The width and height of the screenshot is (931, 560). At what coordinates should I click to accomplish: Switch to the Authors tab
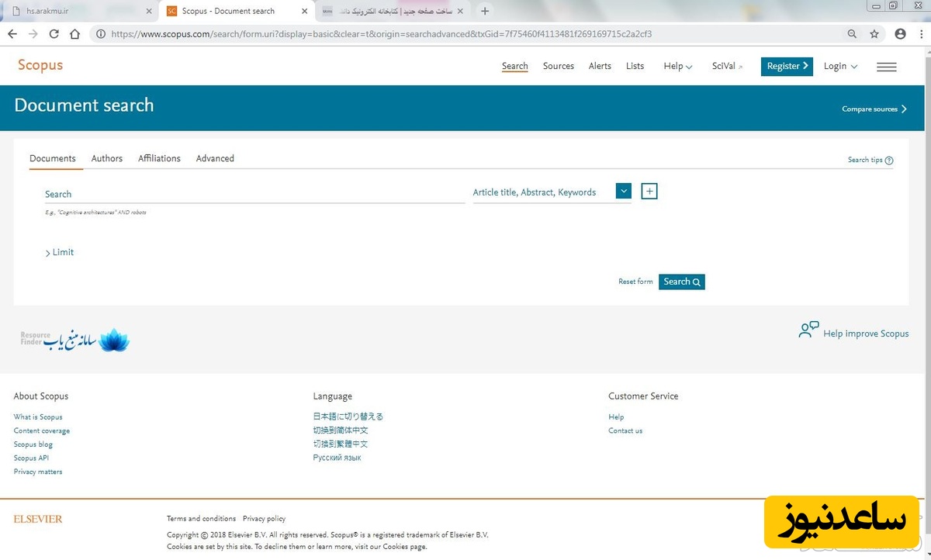[107, 158]
